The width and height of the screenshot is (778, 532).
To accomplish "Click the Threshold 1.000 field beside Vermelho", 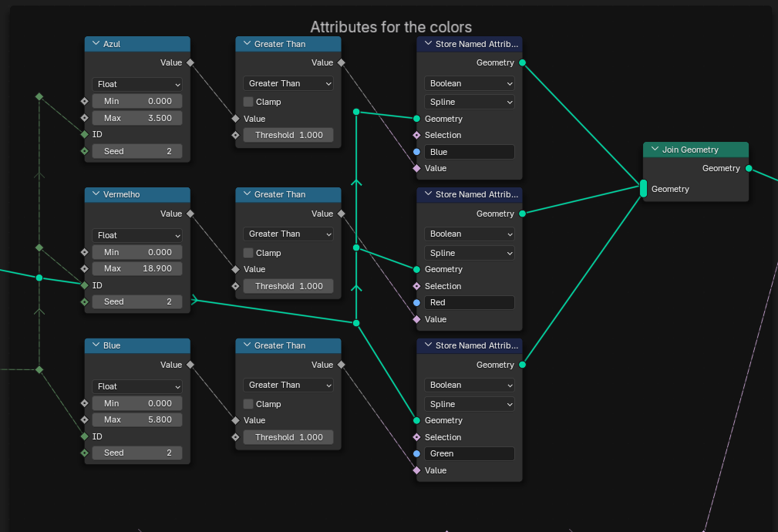I will click(x=288, y=286).
